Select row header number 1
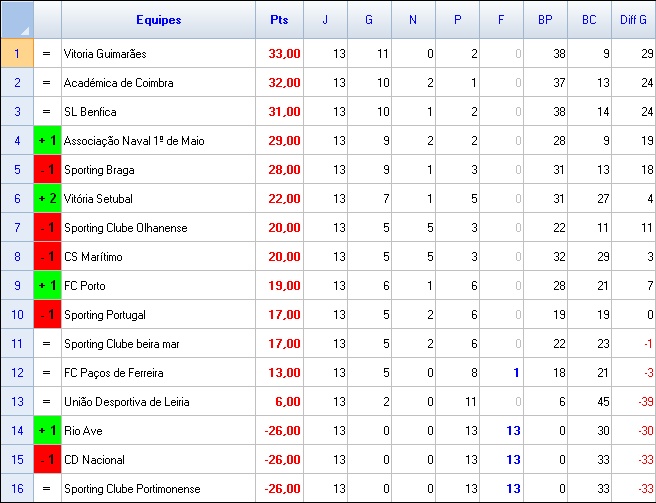Viewport: 656px width, 503px height. [17, 53]
